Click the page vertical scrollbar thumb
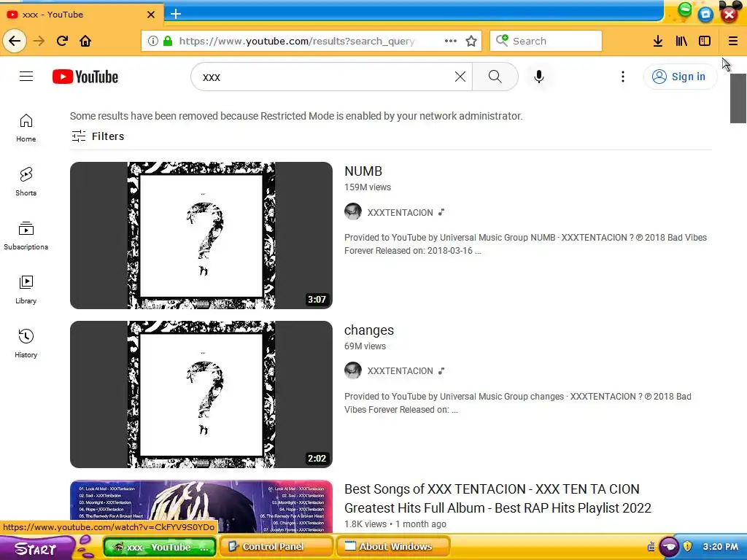747x560 pixels. (x=738, y=98)
